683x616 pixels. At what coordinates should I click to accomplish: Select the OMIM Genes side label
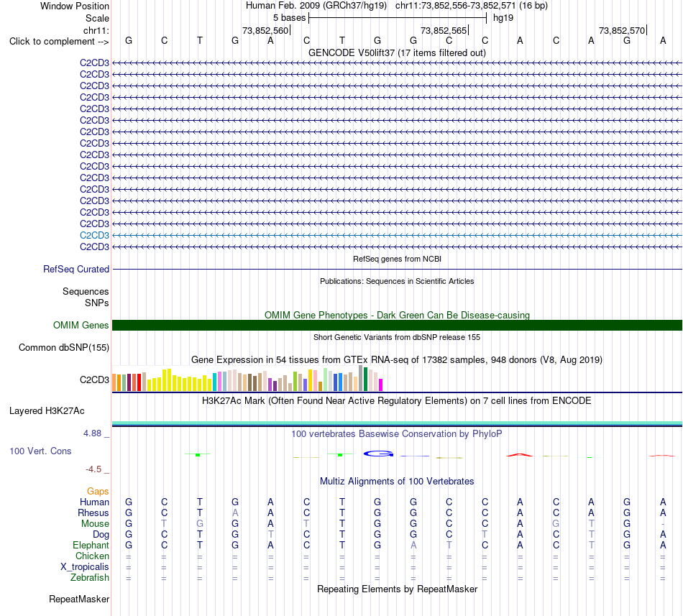(81, 325)
